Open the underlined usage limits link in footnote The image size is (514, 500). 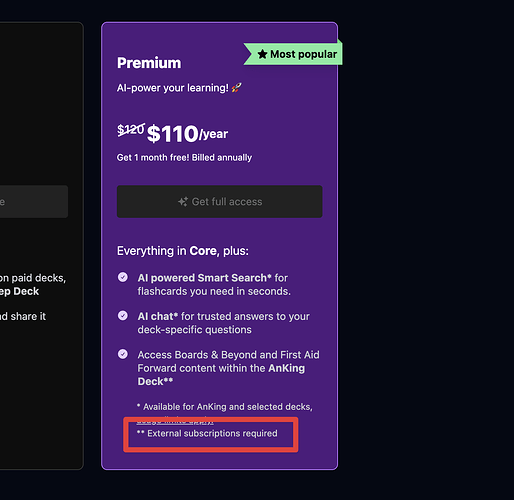[175, 421]
